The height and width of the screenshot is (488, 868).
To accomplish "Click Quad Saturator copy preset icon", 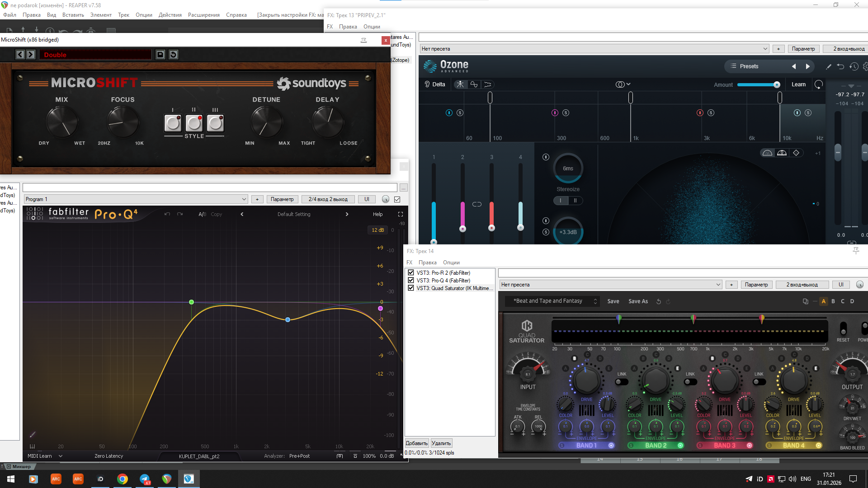I will pyautogui.click(x=805, y=301).
